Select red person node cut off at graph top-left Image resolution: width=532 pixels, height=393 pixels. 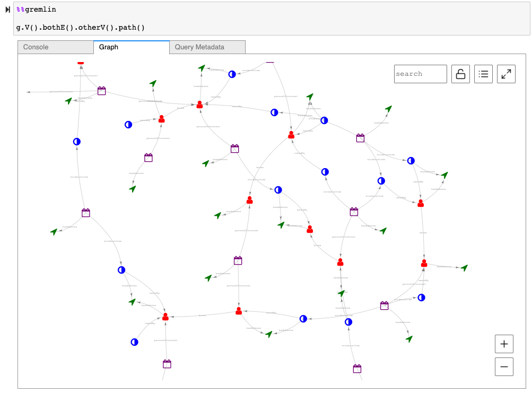coord(81,62)
